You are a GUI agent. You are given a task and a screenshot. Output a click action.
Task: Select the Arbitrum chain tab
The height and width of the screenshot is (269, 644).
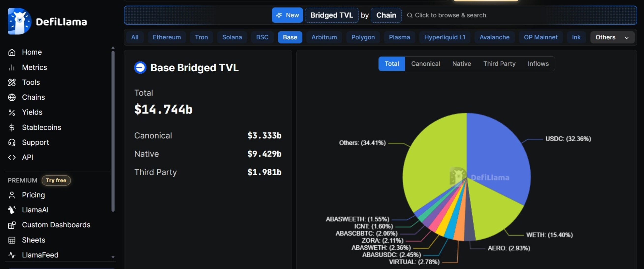click(x=324, y=37)
